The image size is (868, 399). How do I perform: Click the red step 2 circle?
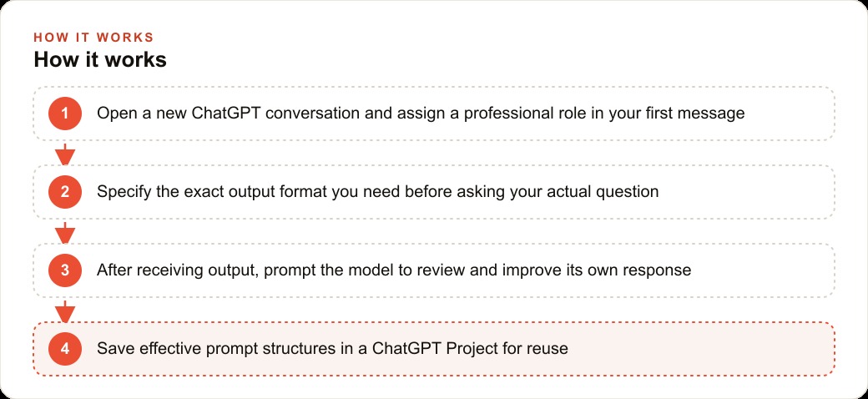pos(65,192)
